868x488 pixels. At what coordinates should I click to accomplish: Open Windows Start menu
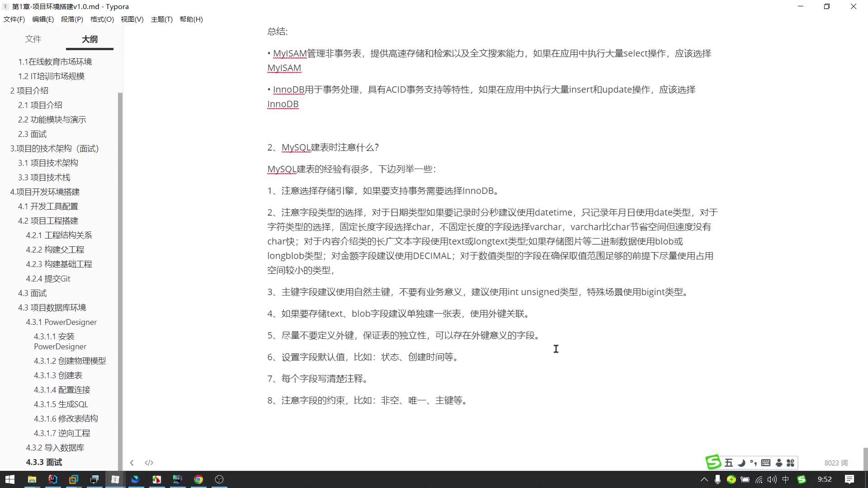(10, 479)
